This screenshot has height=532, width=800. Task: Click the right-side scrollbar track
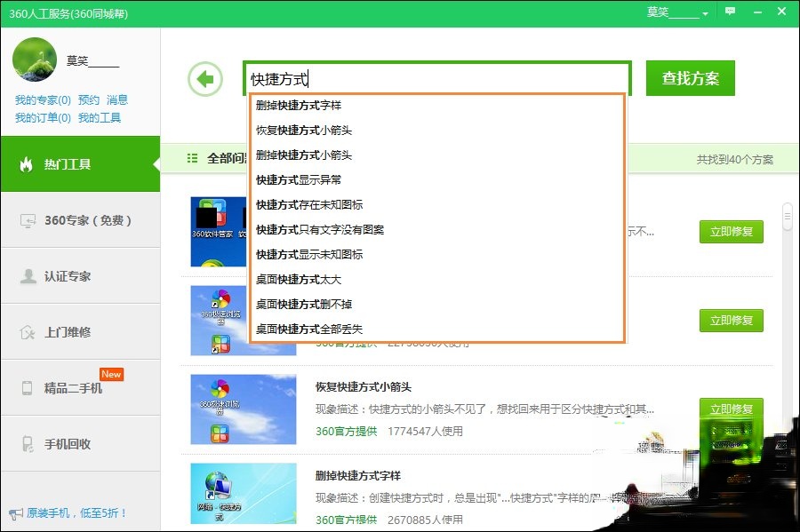point(786,266)
